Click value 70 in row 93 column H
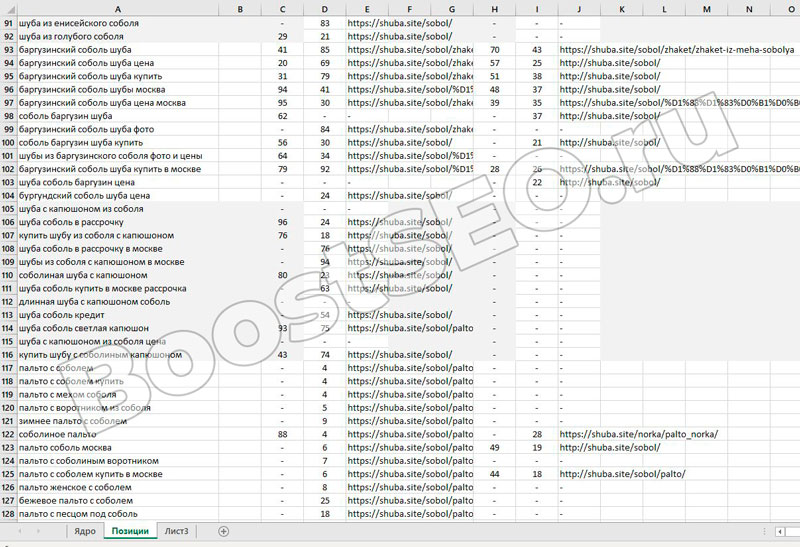 click(x=494, y=49)
